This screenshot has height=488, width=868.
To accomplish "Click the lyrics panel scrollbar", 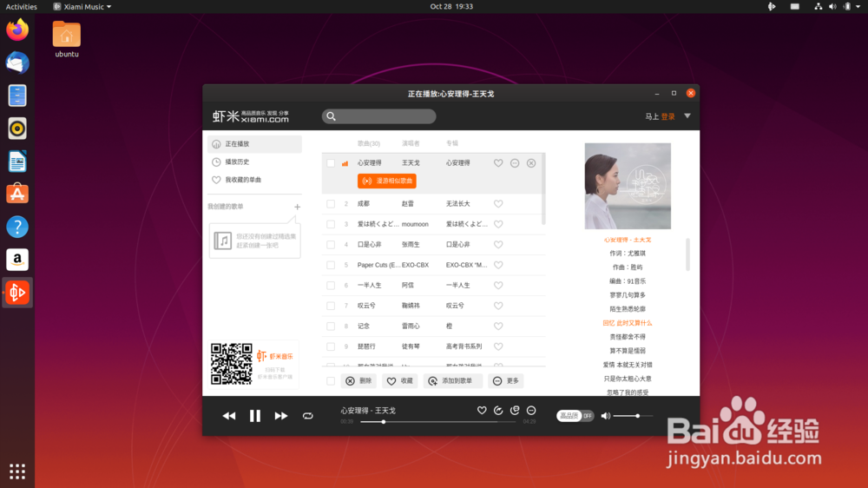I will tap(688, 254).
